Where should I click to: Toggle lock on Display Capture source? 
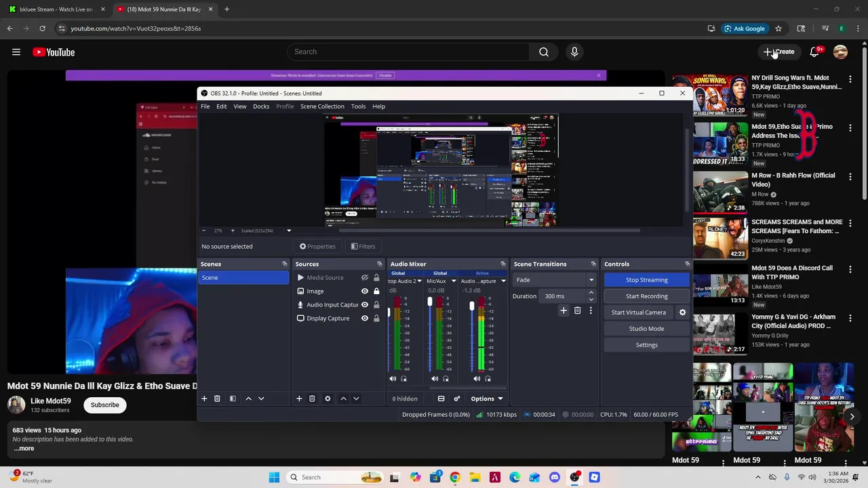pos(376,318)
